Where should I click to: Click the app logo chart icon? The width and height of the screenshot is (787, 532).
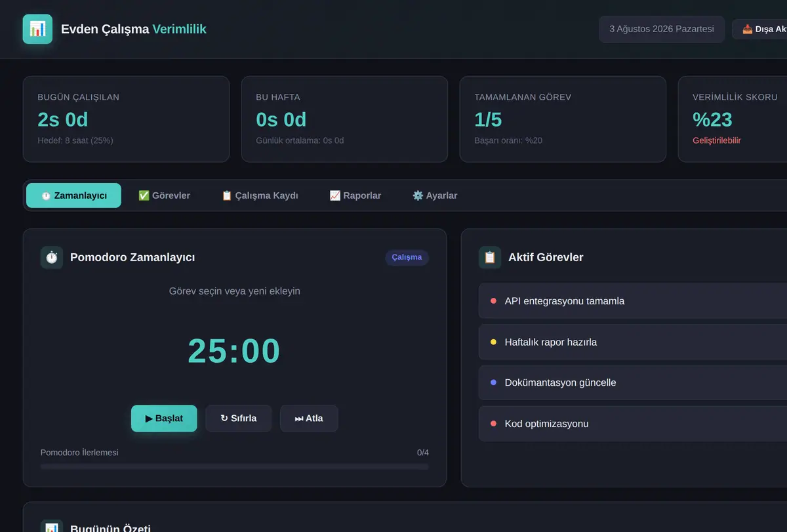point(37,29)
